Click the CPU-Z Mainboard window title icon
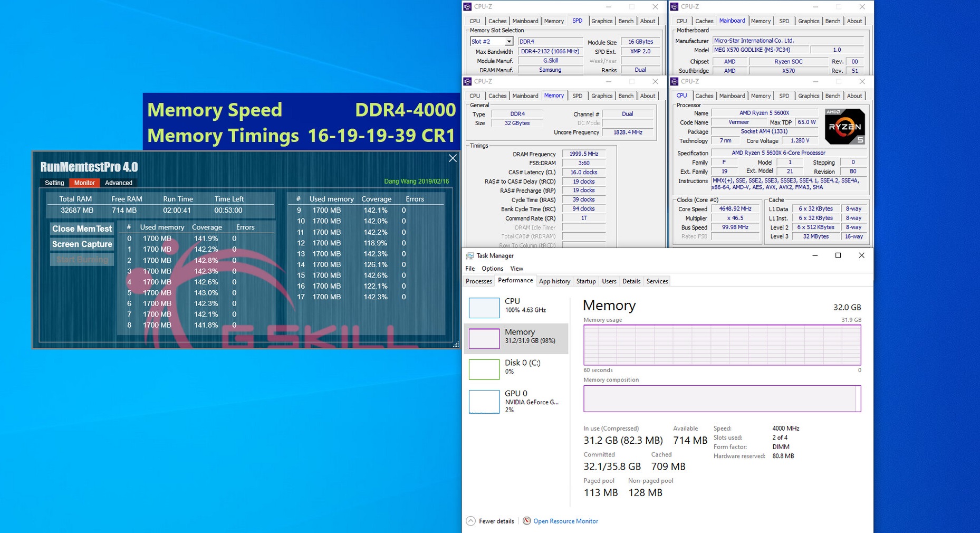This screenshot has height=533, width=980. pos(674,7)
